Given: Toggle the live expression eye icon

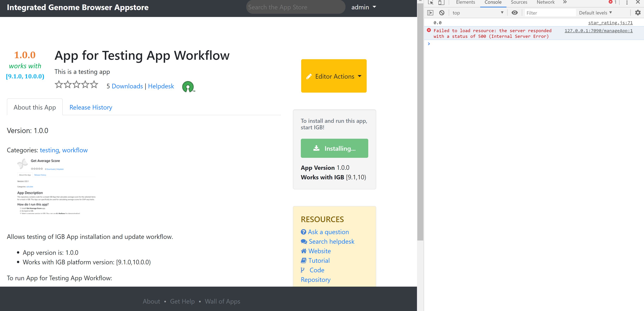Looking at the screenshot, I should 514,13.
